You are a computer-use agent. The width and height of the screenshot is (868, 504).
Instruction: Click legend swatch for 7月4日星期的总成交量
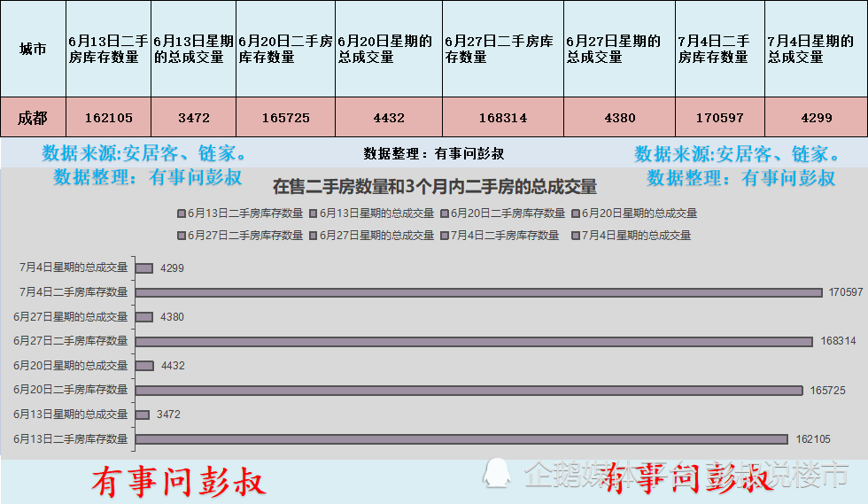coord(575,236)
